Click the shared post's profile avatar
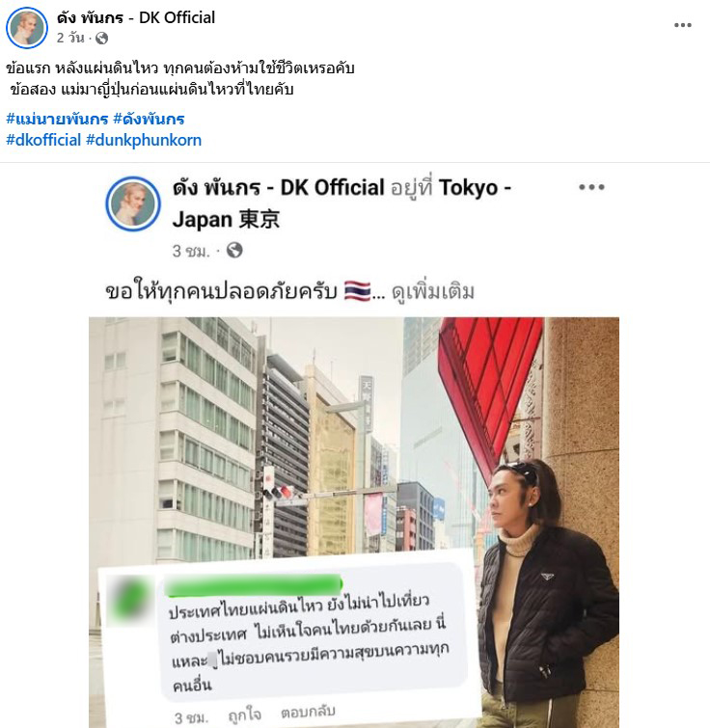 133,203
